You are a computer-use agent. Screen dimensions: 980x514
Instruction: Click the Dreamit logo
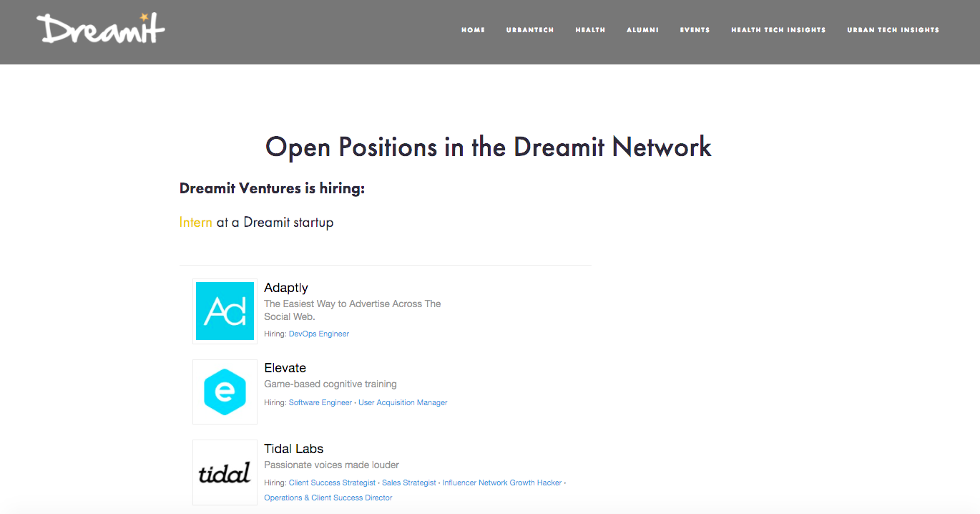click(101, 29)
